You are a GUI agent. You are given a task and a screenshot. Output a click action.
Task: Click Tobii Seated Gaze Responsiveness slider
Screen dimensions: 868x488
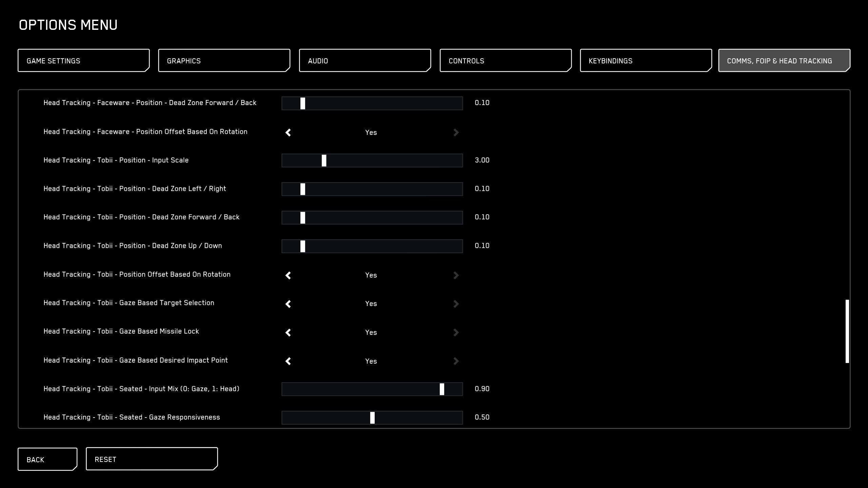pos(372,418)
